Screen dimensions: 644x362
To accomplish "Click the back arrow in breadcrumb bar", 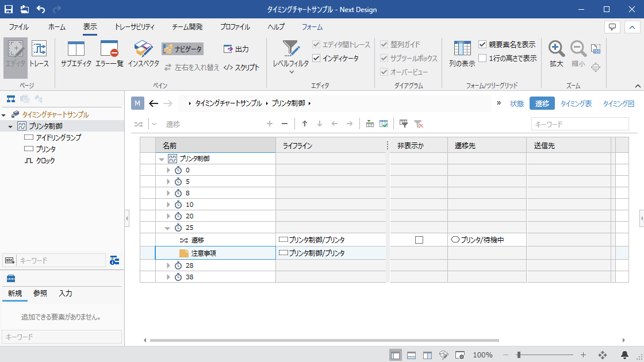I will 154,103.
